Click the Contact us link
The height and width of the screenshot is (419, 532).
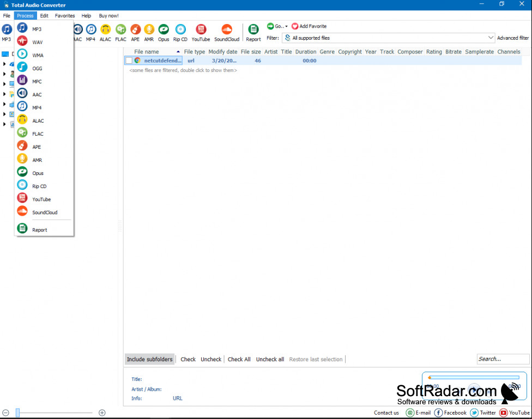pos(386,412)
